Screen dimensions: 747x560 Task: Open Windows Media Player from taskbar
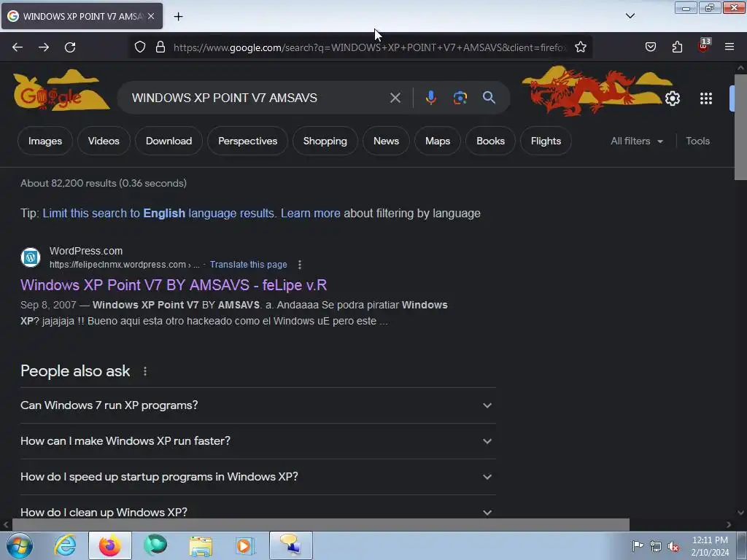click(x=245, y=545)
